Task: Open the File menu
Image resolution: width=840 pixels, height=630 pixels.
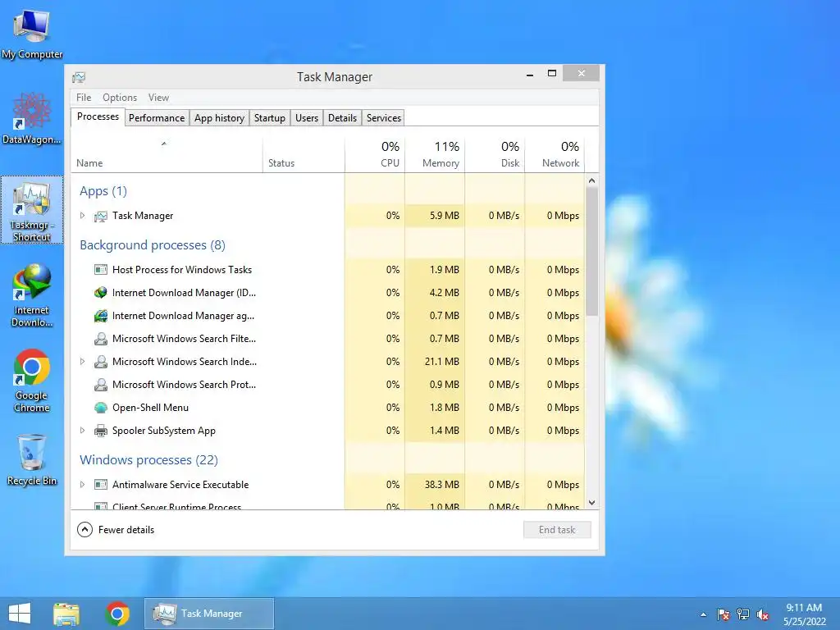Action: [84, 98]
